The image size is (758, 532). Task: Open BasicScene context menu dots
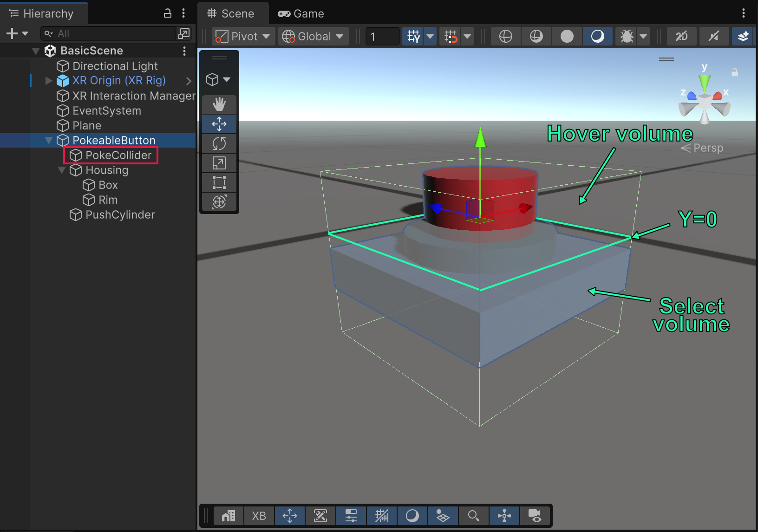[184, 51]
